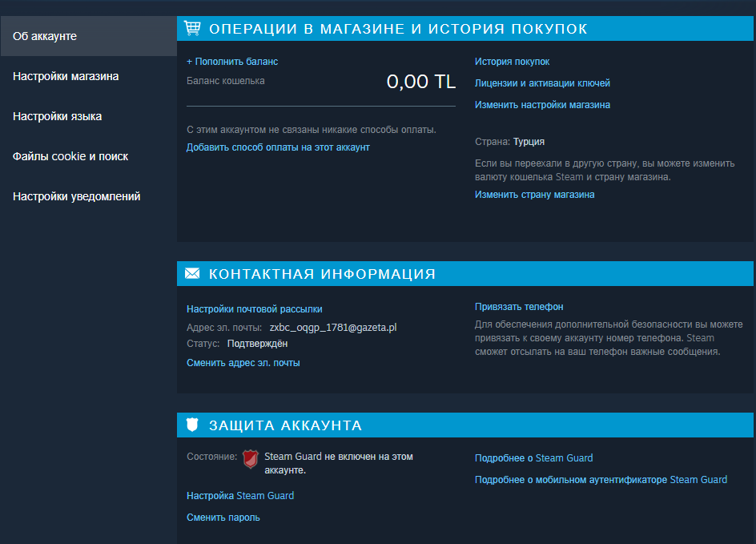756x544 pixels.
Task: Click the shield icon in account protection header
Action: tap(192, 425)
